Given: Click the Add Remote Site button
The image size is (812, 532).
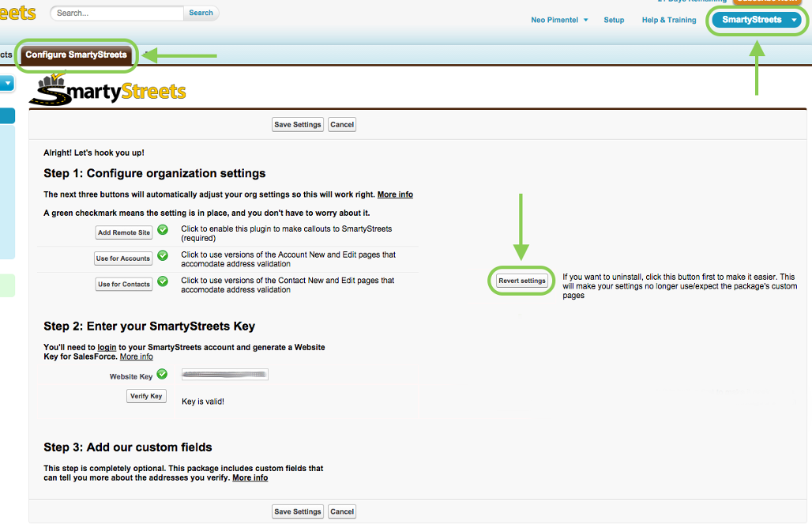Looking at the screenshot, I should 124,232.
